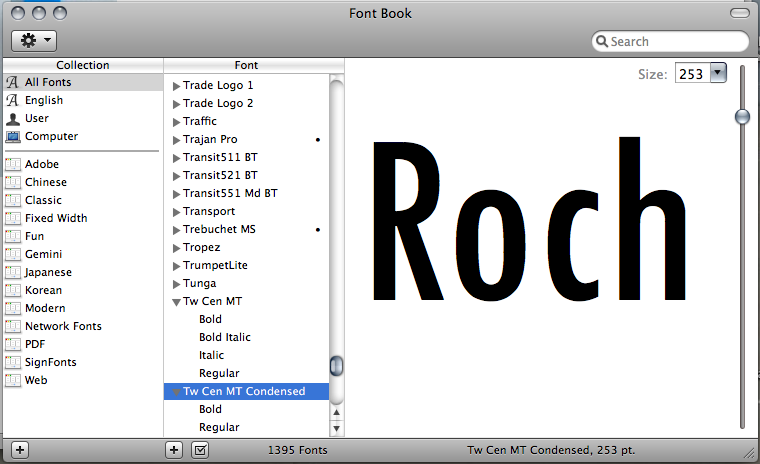Click the font size slider knob

click(x=742, y=116)
